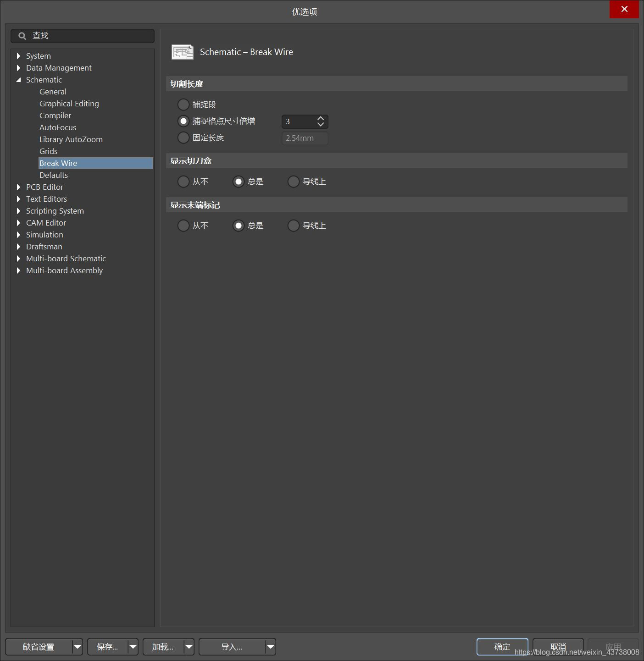
Task: Open the Grids page
Action: point(48,151)
